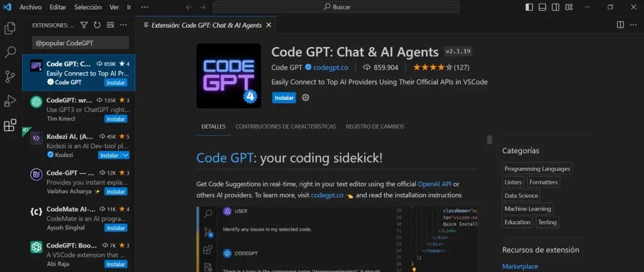Install Code-GPT by Vaibhav Acharya
Screen dimensions: 644x272
[x=116, y=192]
